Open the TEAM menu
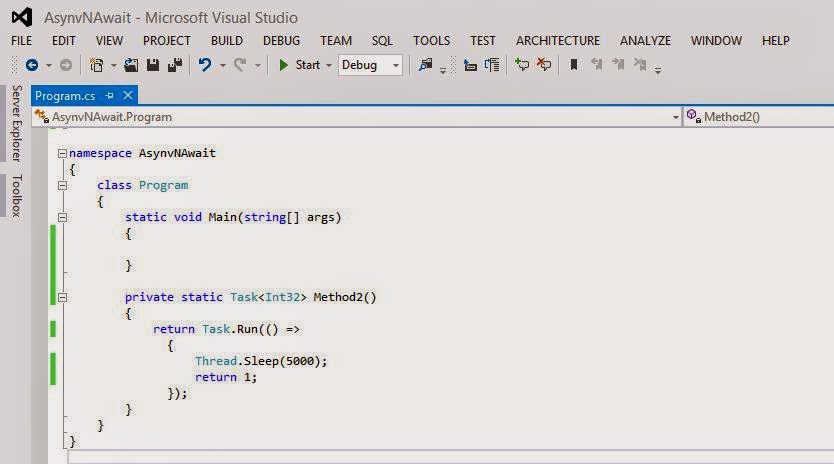 pos(336,41)
